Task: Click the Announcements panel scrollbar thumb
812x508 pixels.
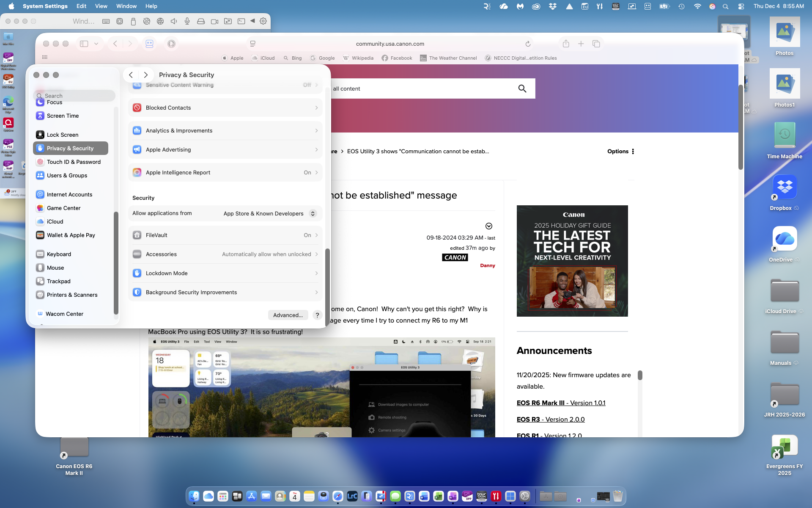Action: [x=640, y=375]
